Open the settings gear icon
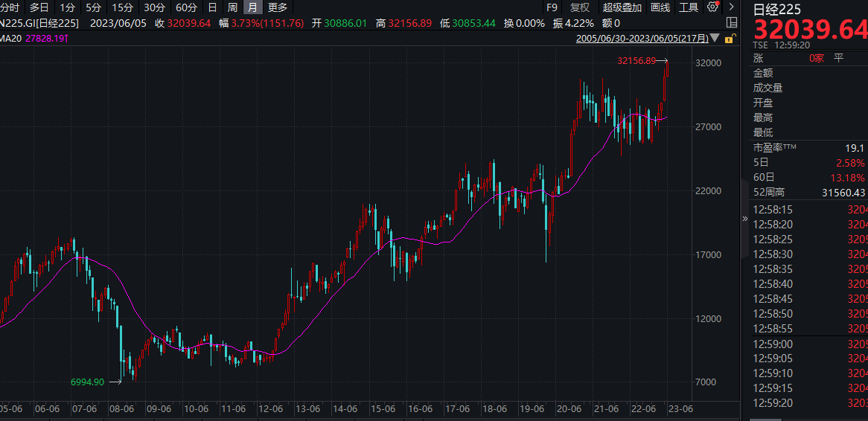The image size is (868, 421). 712,7
